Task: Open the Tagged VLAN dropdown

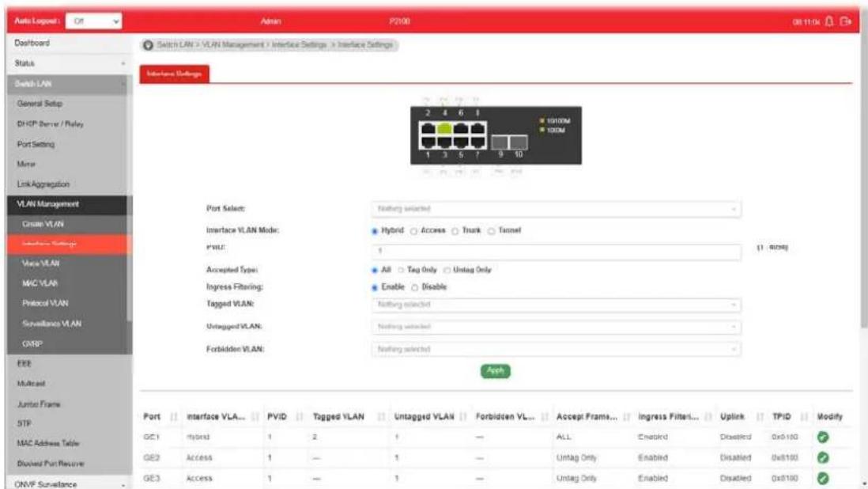Action: tap(556, 305)
